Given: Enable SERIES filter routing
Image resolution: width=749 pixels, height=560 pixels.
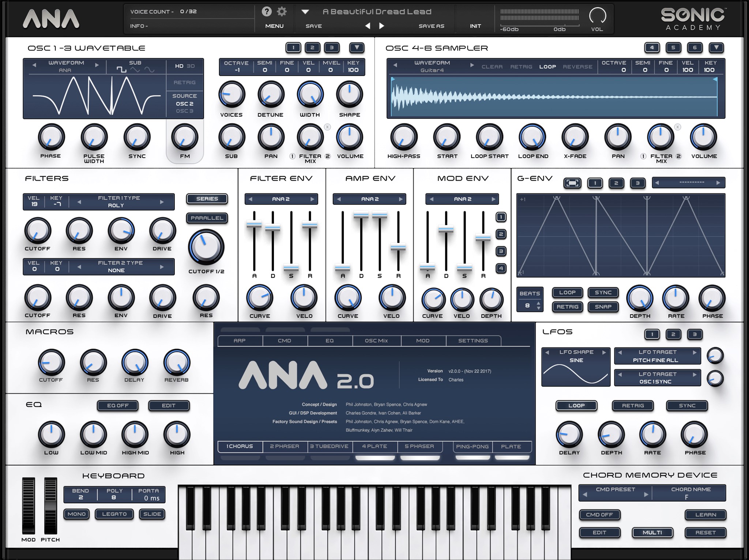Looking at the screenshot, I should 207,199.
